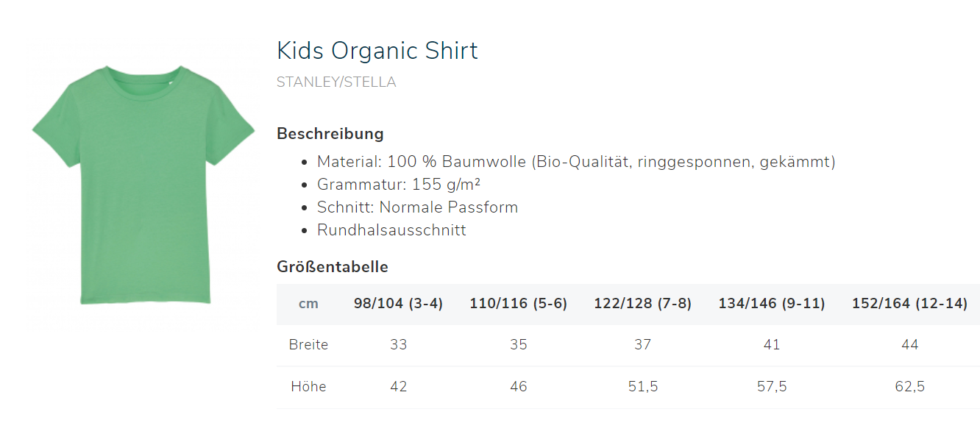Select the 122/128 (7-8) size column header

[x=643, y=304]
